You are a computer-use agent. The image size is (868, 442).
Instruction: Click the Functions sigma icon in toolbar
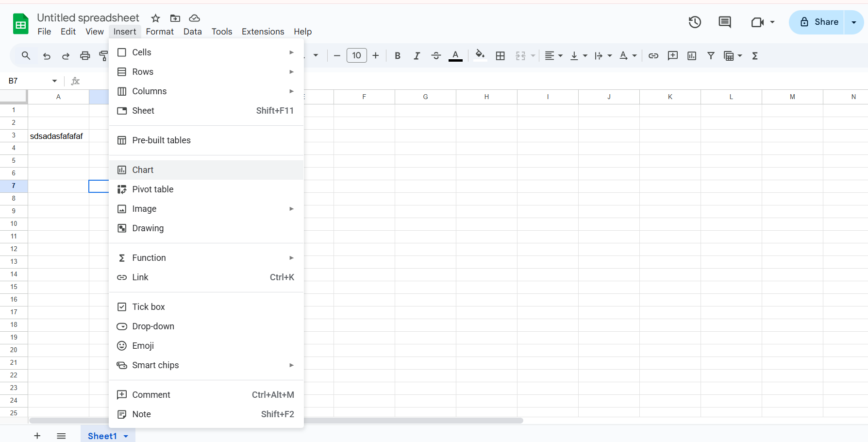pos(755,56)
